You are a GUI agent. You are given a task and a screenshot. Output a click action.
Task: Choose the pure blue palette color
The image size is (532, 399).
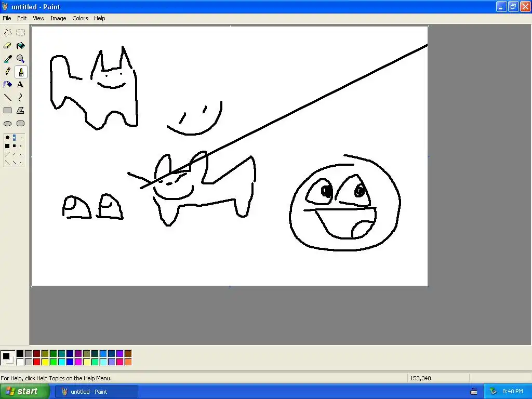[70, 362]
